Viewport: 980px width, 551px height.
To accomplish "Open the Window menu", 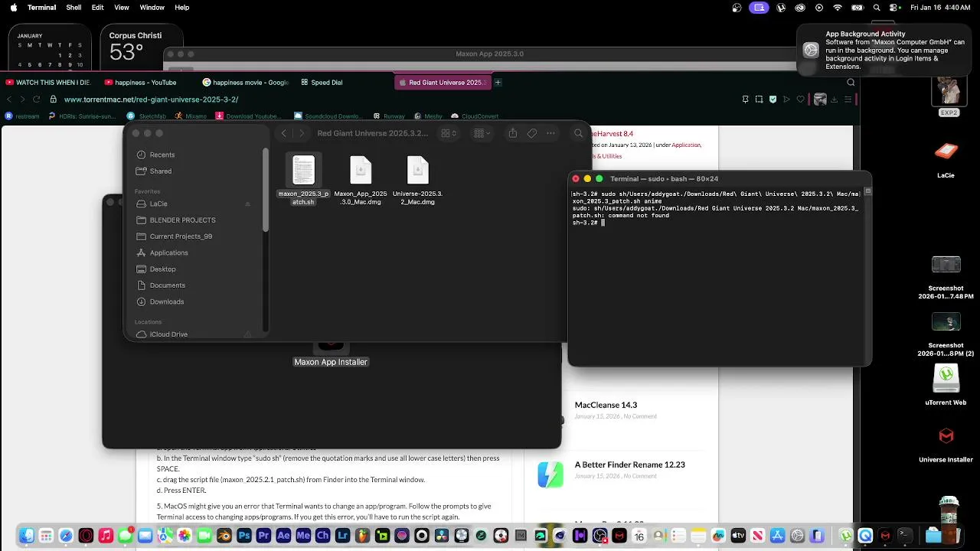I will click(152, 8).
